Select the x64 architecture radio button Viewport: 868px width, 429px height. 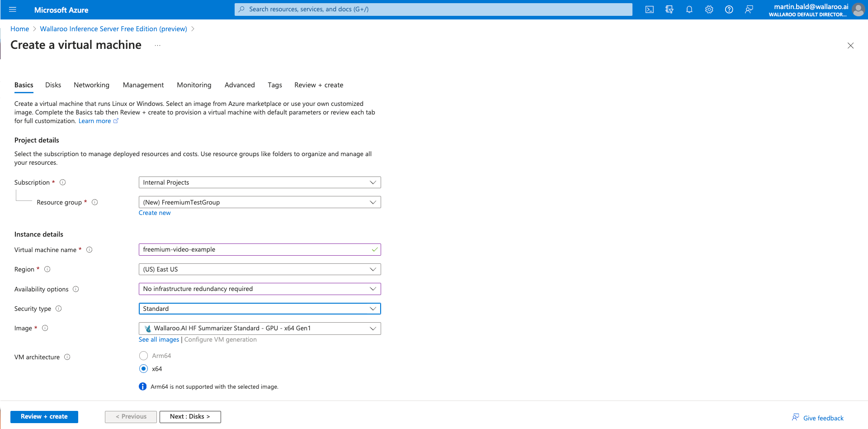(143, 369)
